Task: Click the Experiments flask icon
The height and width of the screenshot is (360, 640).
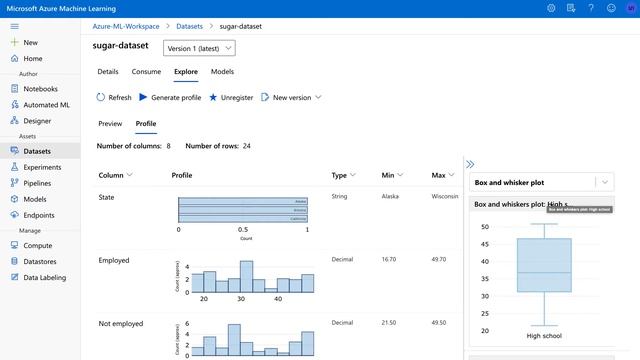Action: click(x=15, y=167)
